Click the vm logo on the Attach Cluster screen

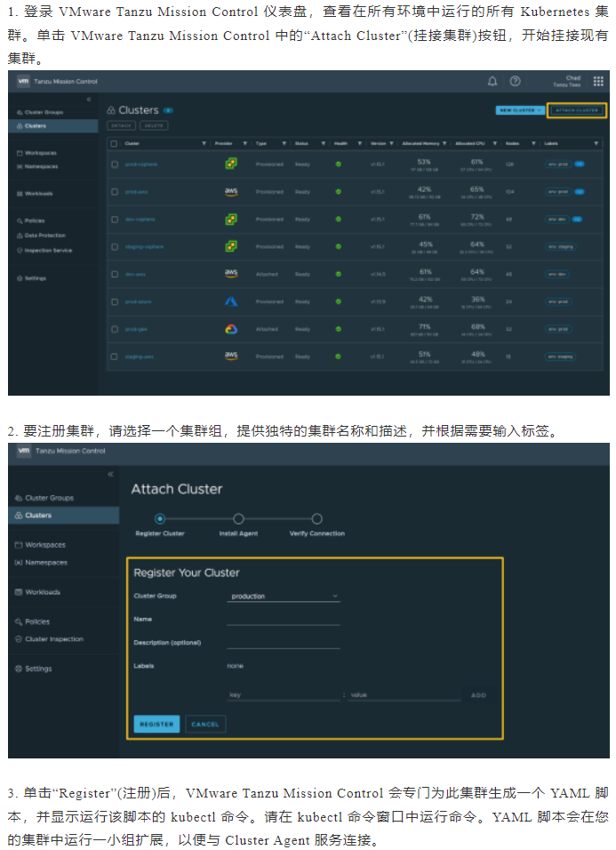click(24, 451)
